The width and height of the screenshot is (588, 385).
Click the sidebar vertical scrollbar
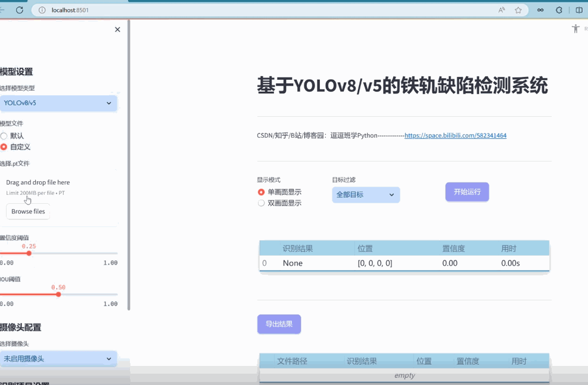[129, 165]
